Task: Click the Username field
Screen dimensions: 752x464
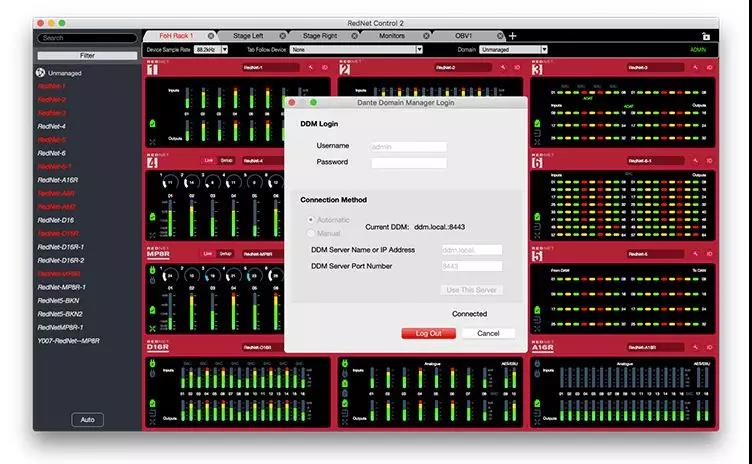Action: click(409, 147)
